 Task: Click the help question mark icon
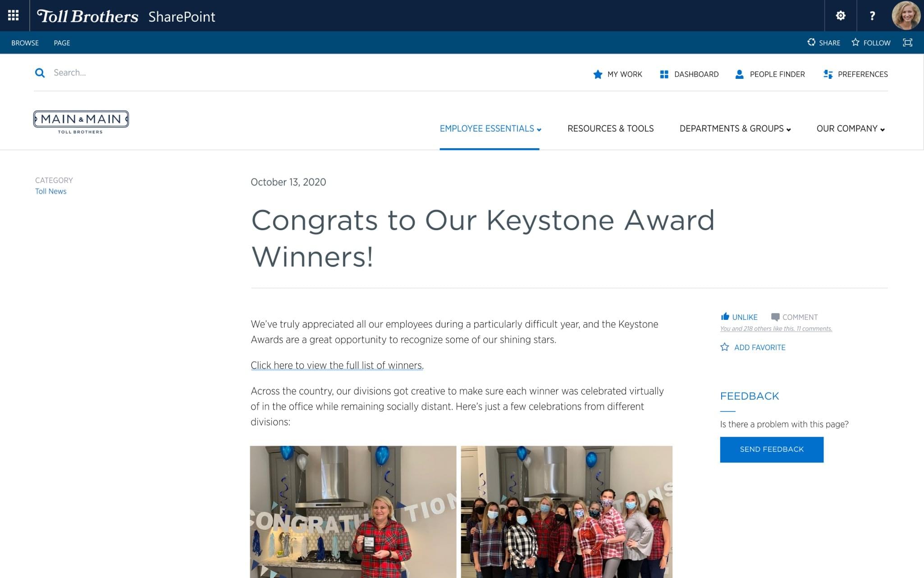872,16
